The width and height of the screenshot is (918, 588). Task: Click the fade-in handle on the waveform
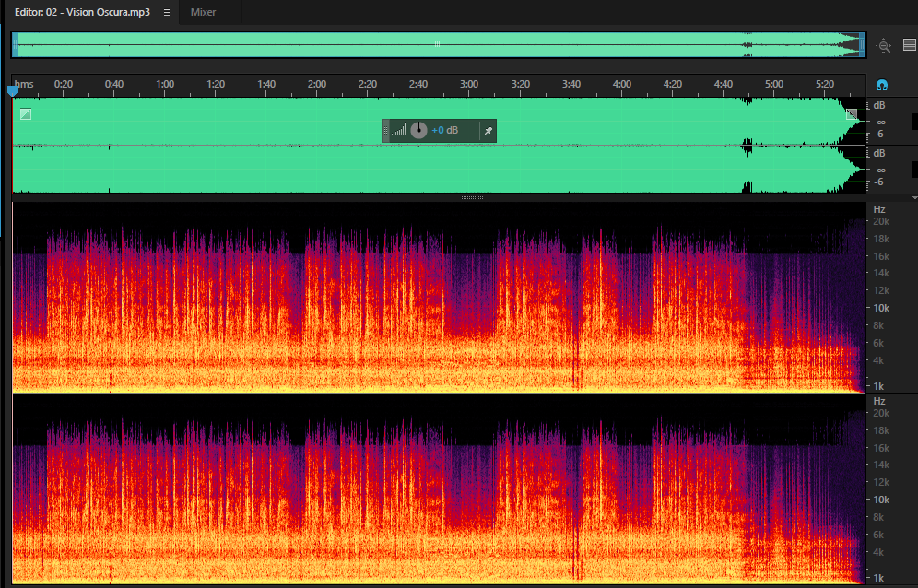click(26, 114)
